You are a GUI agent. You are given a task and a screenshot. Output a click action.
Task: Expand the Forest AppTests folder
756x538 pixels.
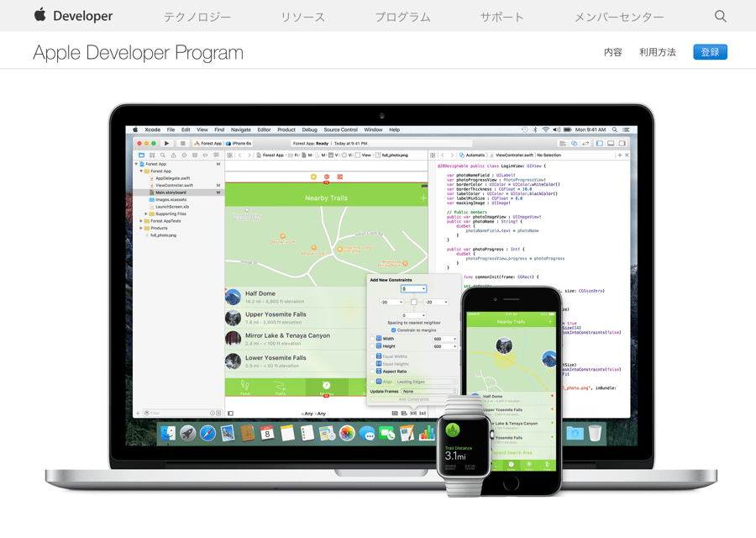141,221
